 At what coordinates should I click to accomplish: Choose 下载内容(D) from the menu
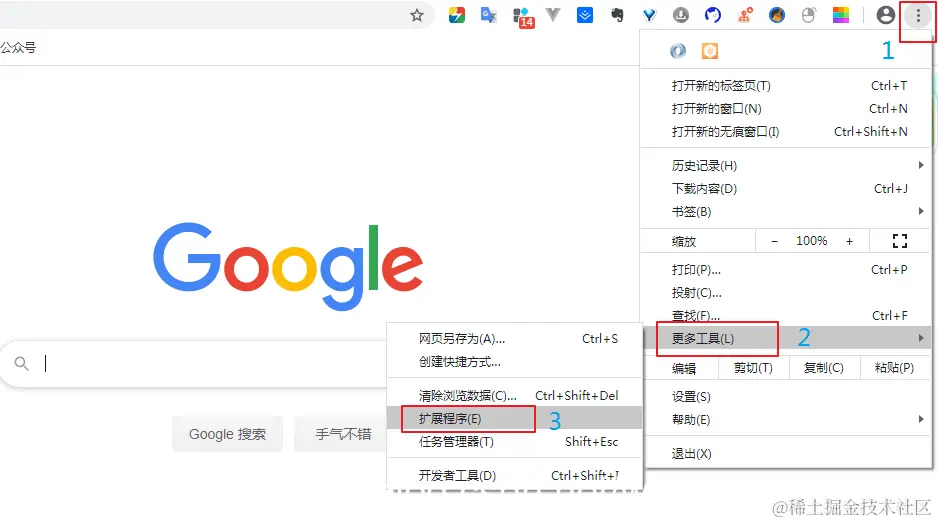tap(785, 189)
